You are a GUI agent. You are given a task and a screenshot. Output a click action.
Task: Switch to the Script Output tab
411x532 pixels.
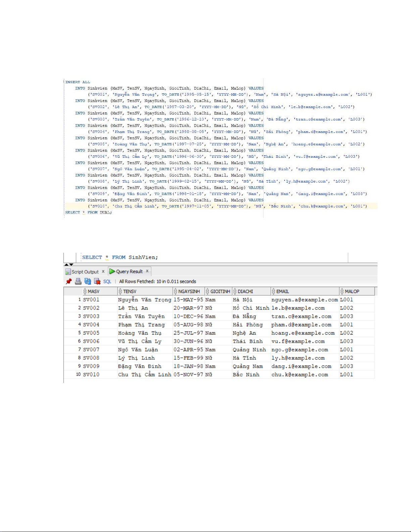[85, 272]
